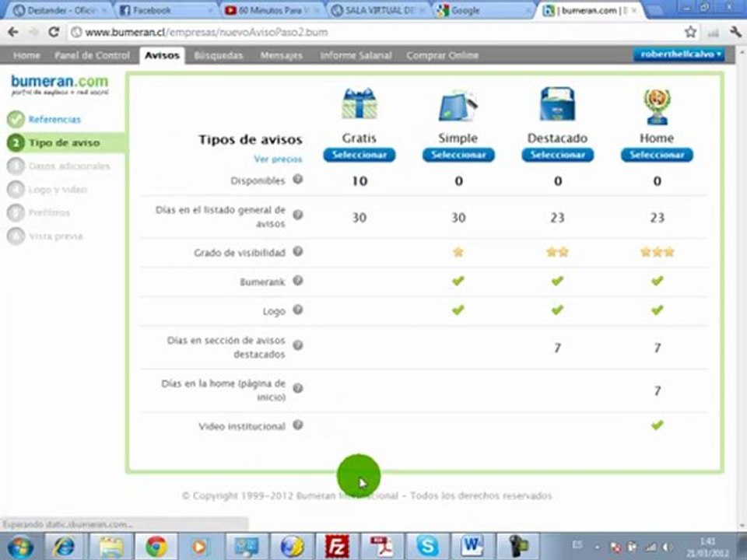Open the Home menu item

coord(26,55)
